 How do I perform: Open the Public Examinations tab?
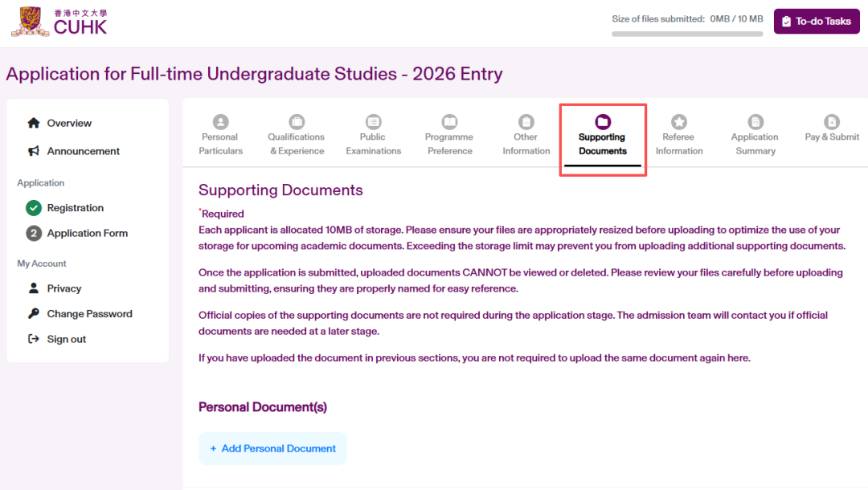[x=373, y=136]
